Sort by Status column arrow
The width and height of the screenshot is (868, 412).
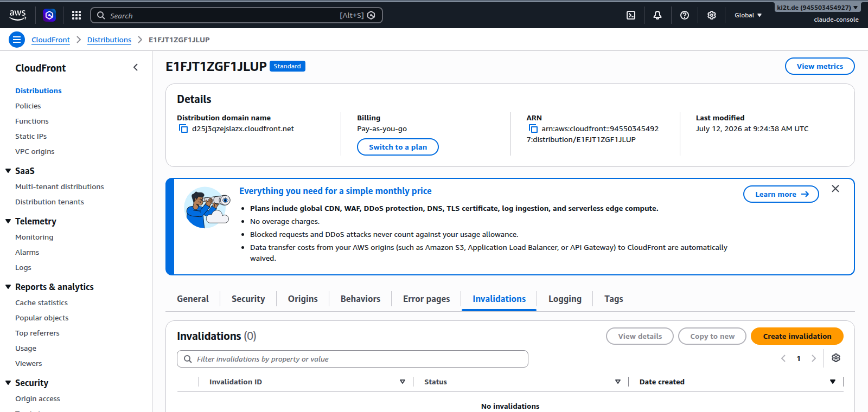point(618,382)
